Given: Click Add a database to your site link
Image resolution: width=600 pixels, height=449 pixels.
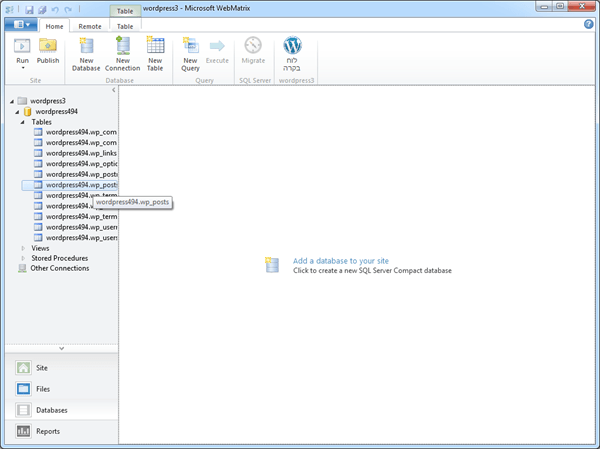Looking at the screenshot, I should pos(341,261).
